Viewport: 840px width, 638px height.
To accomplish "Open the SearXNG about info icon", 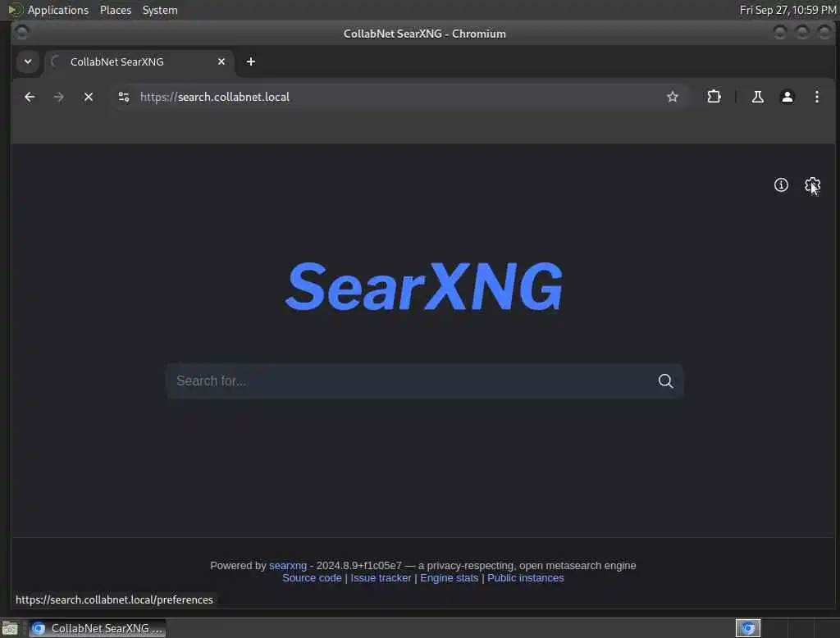I will [781, 185].
